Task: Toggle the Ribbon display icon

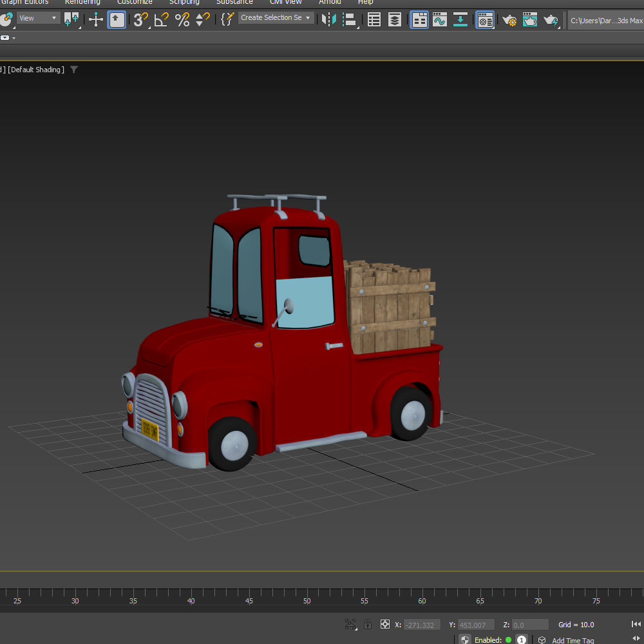Action: pos(419,20)
